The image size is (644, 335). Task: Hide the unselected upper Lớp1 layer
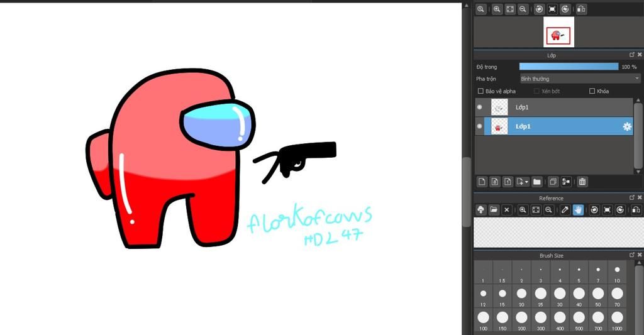pos(479,107)
